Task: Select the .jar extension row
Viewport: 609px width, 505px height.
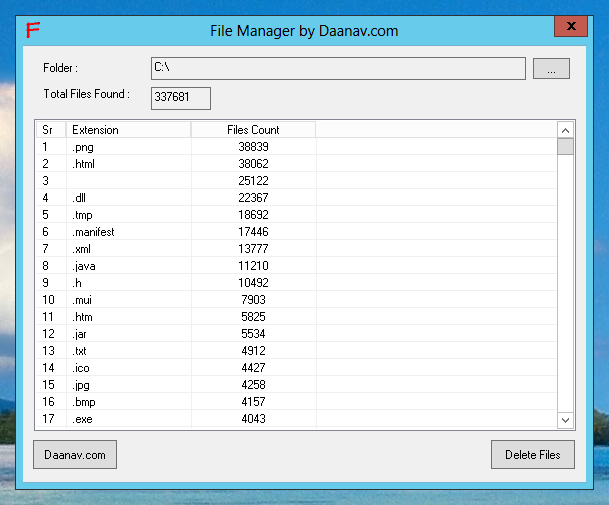Action: (297, 334)
